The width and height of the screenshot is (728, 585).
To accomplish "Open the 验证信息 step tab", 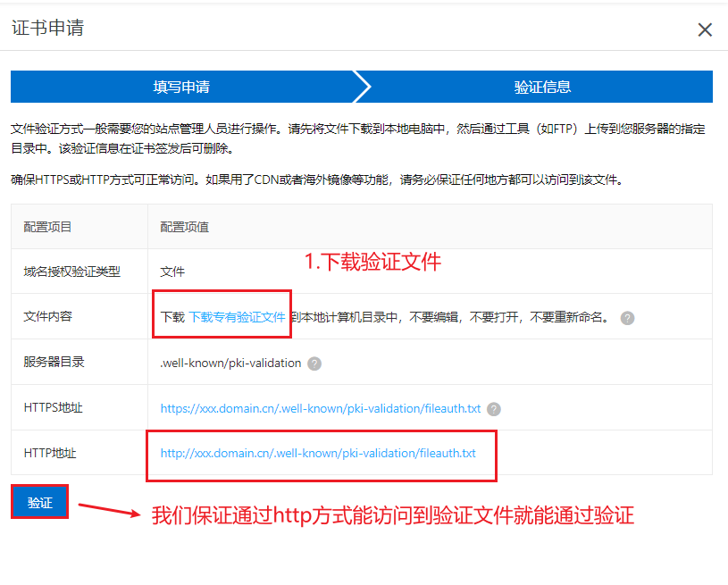I will point(542,87).
